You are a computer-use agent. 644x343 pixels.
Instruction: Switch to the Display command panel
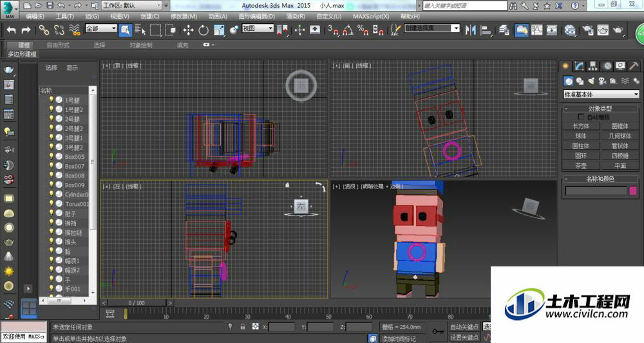point(620,66)
